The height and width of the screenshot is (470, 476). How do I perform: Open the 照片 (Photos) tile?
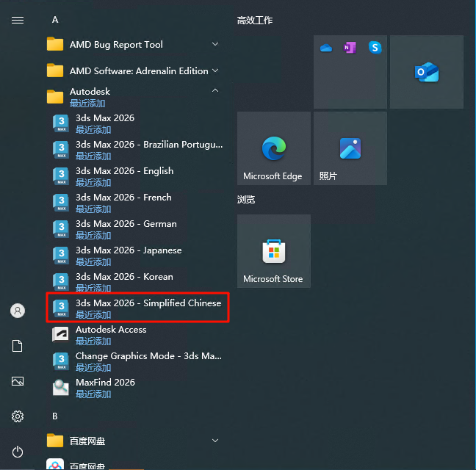click(x=350, y=149)
